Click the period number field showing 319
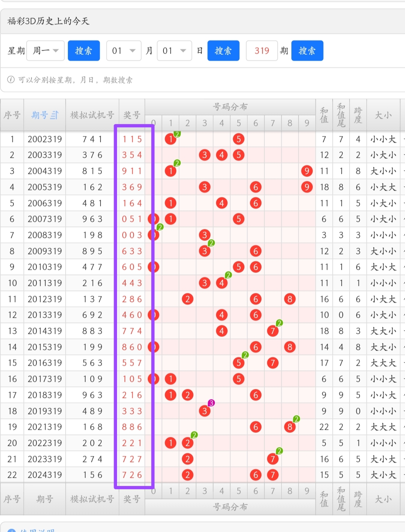This screenshot has height=532, width=405. pos(262,51)
